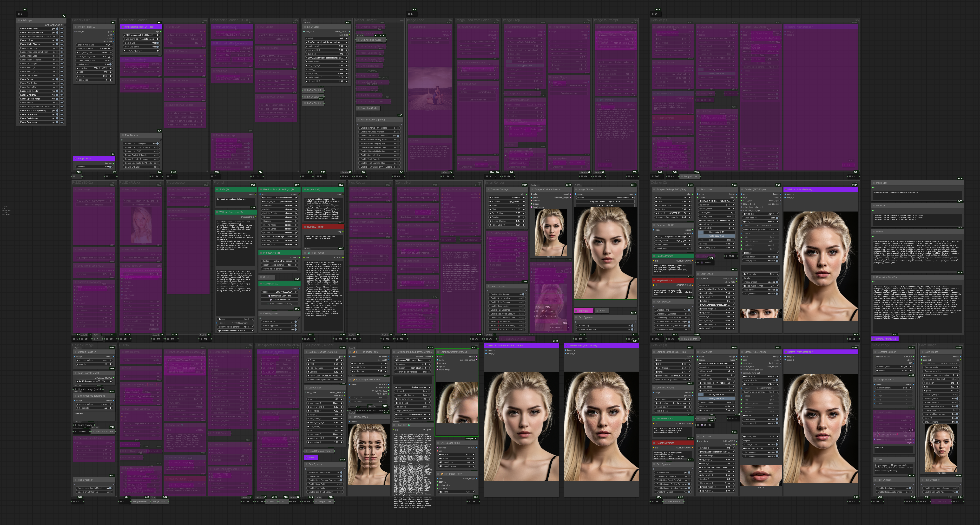Viewport: 980px width, 525px height.
Task: Collapse the Save Images node via title dot
Action: [923, 352]
